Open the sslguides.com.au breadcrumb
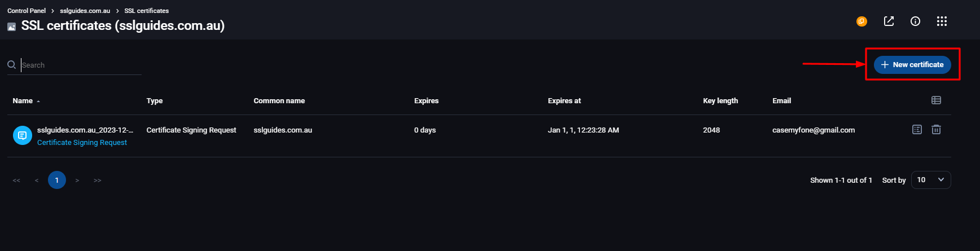 (85, 11)
